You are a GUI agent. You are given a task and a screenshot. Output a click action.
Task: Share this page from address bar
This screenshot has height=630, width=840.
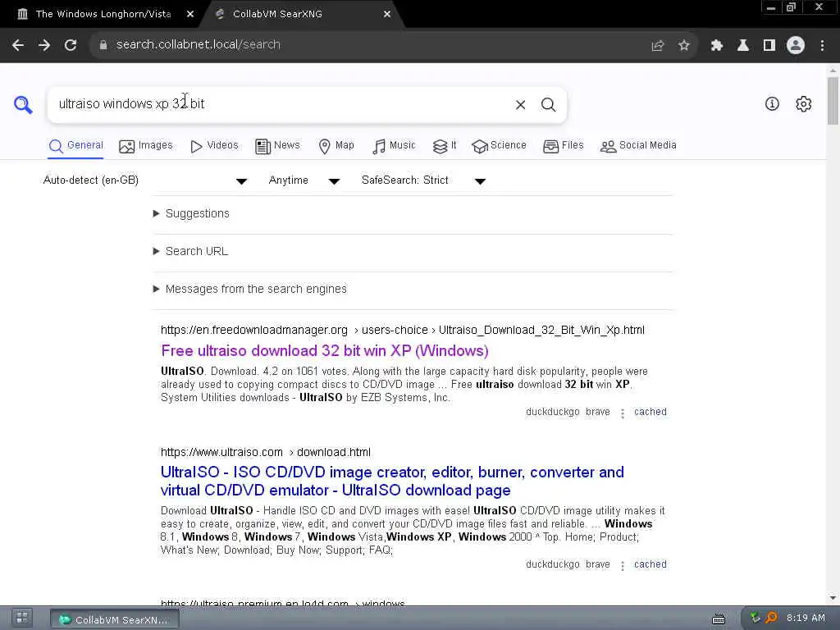pyautogui.click(x=657, y=46)
